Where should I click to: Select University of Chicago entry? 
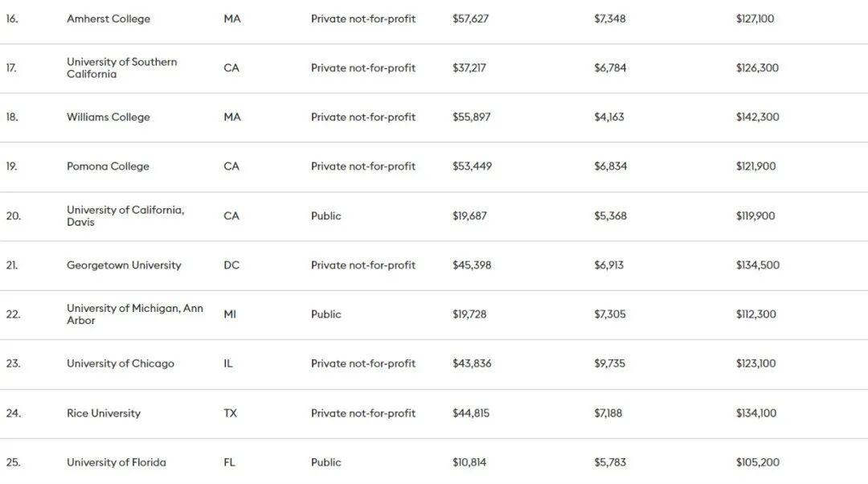(x=121, y=363)
